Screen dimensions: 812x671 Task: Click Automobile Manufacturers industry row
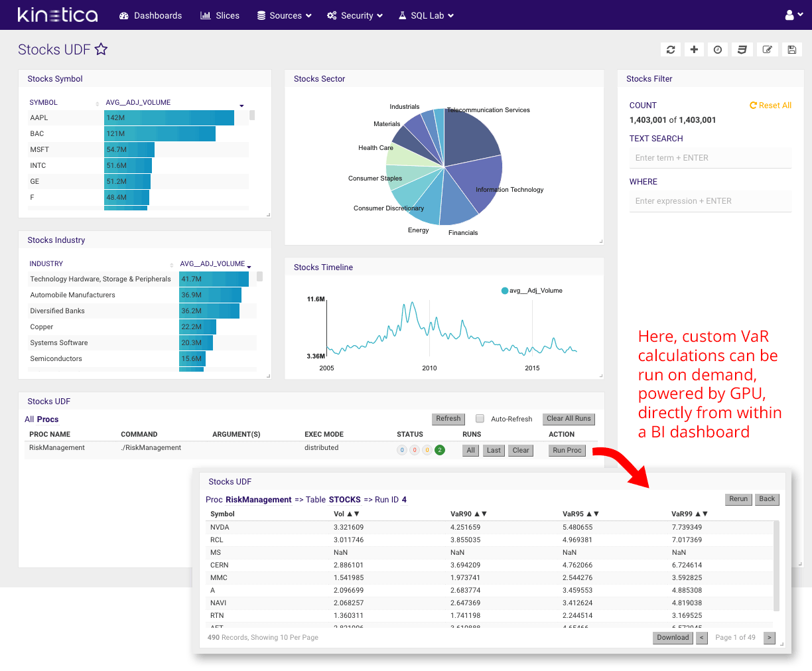(x=142, y=295)
